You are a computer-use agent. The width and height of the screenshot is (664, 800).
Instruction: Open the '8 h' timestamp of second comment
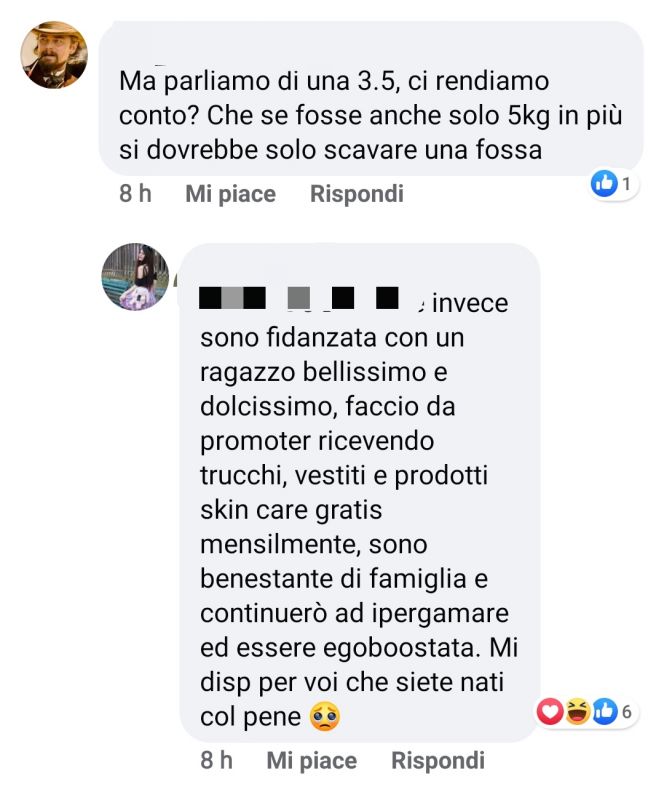[x=216, y=761]
